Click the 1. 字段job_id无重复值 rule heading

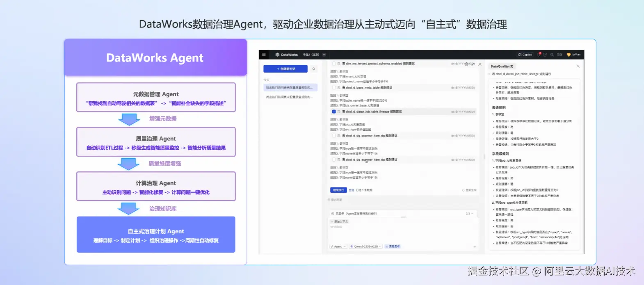click(x=507, y=161)
